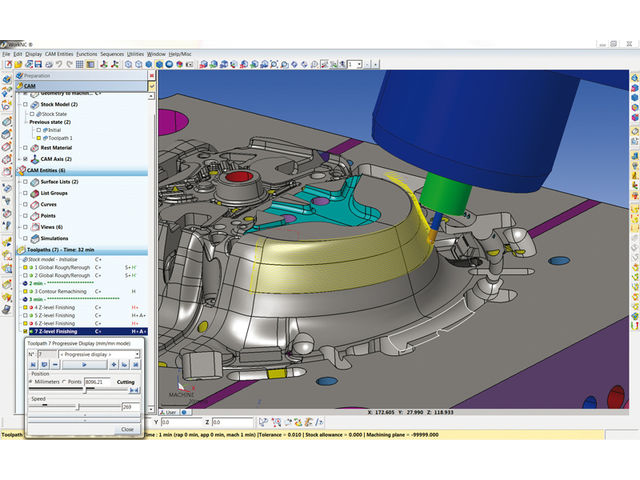Click the Undo arrow icon
Image resolution: width=640 pixels, height=480 pixels.
(60, 64)
